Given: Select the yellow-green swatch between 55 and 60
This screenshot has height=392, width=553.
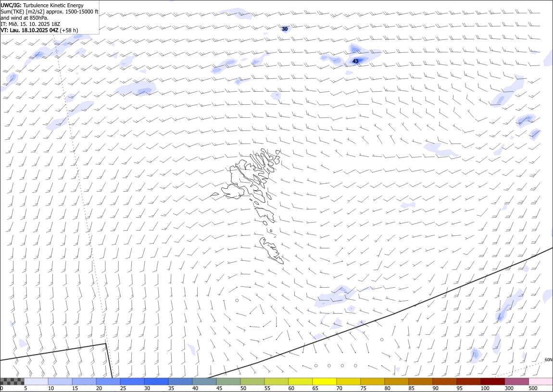Looking at the screenshot, I should (x=276, y=381).
